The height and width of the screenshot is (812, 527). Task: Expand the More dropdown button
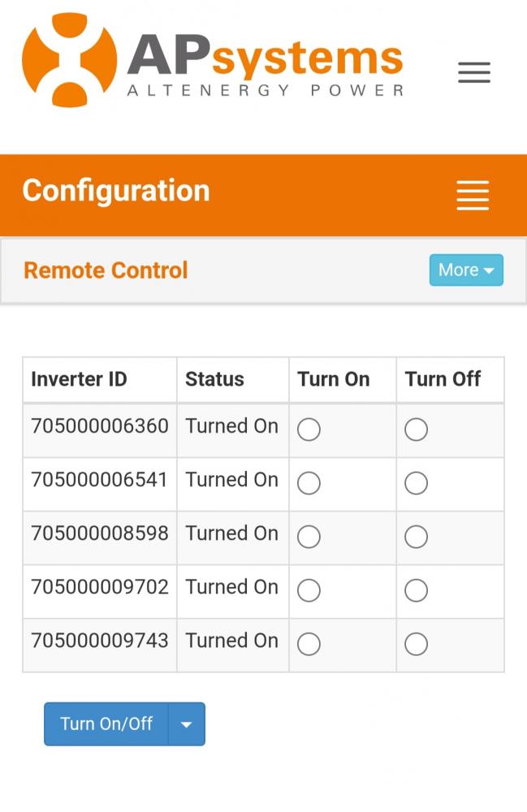click(466, 270)
